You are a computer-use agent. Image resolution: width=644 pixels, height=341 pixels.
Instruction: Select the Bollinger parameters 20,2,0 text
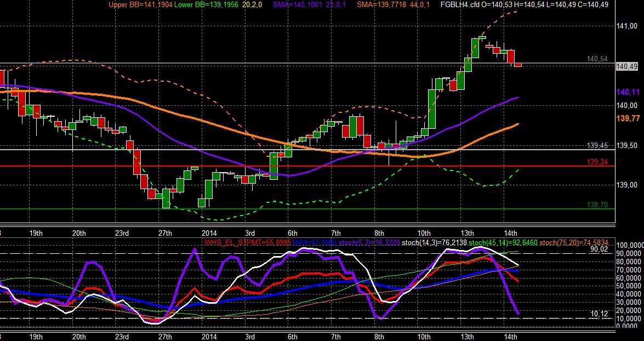click(x=253, y=4)
